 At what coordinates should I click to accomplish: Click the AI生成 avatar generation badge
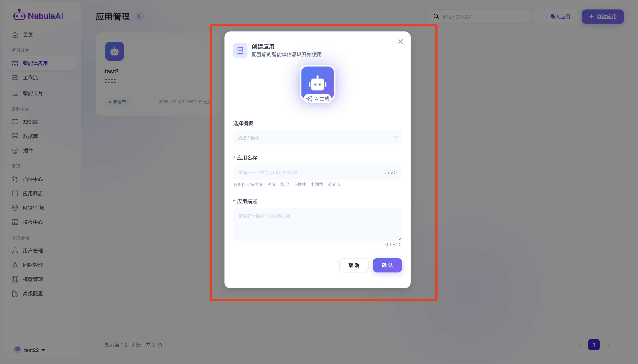pos(317,99)
